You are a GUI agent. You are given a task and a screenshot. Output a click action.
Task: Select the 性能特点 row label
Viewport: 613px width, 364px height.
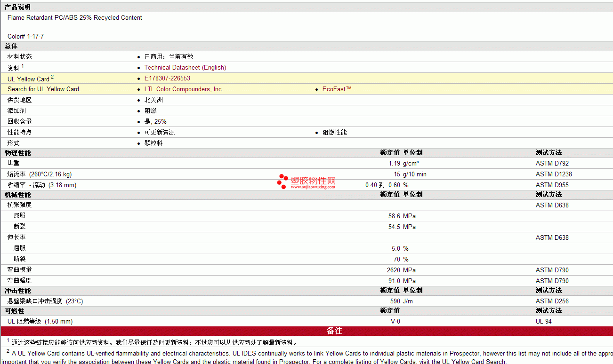(x=20, y=133)
